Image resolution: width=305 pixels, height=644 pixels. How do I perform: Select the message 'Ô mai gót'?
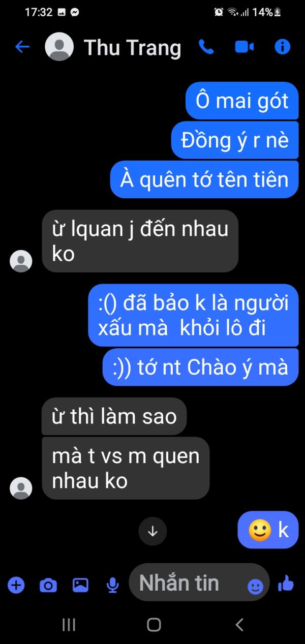(x=242, y=101)
